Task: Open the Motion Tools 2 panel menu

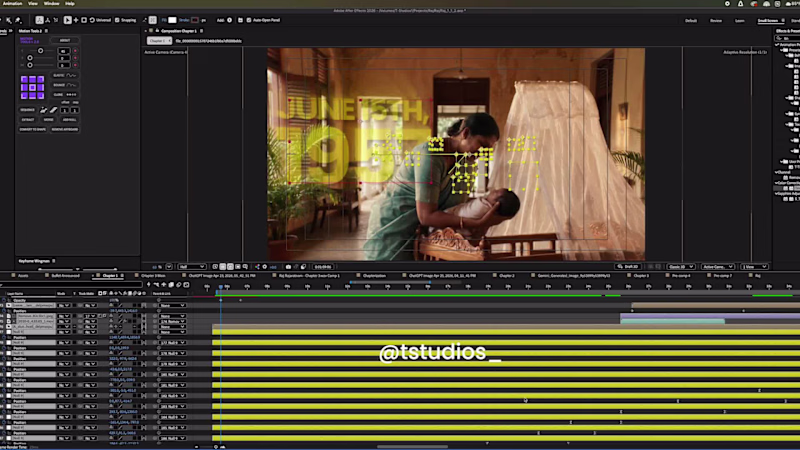Action: (46, 31)
